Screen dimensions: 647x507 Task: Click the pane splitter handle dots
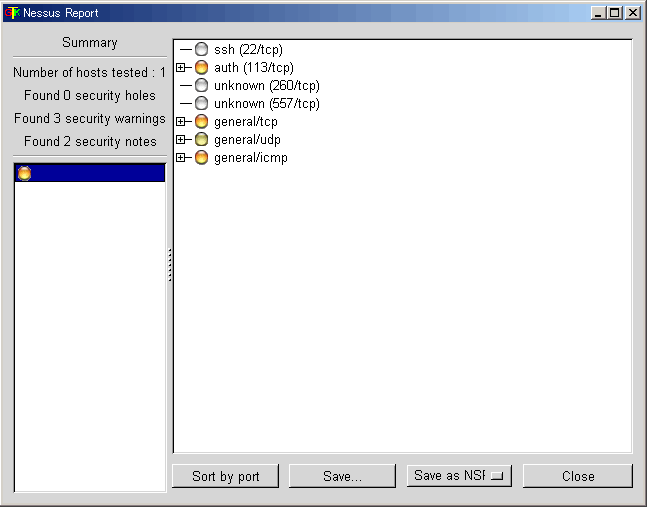coord(170,265)
